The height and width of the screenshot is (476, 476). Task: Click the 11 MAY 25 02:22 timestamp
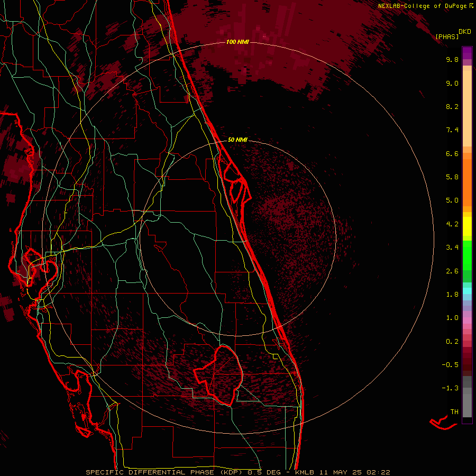coord(354,472)
